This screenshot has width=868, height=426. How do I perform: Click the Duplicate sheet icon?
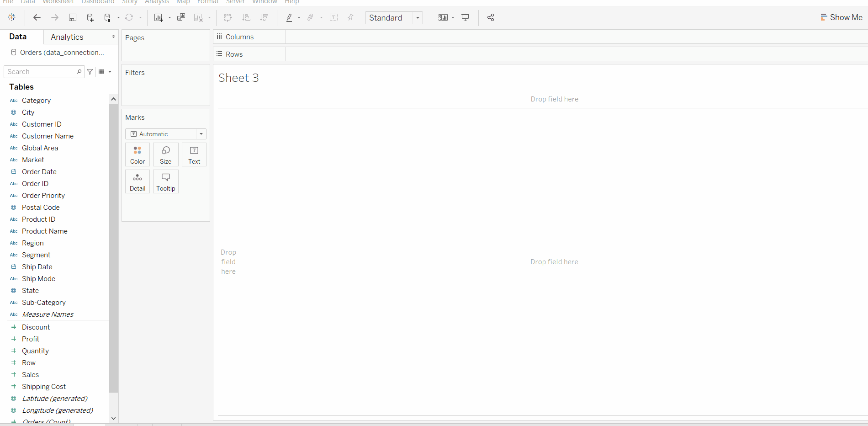(x=181, y=17)
